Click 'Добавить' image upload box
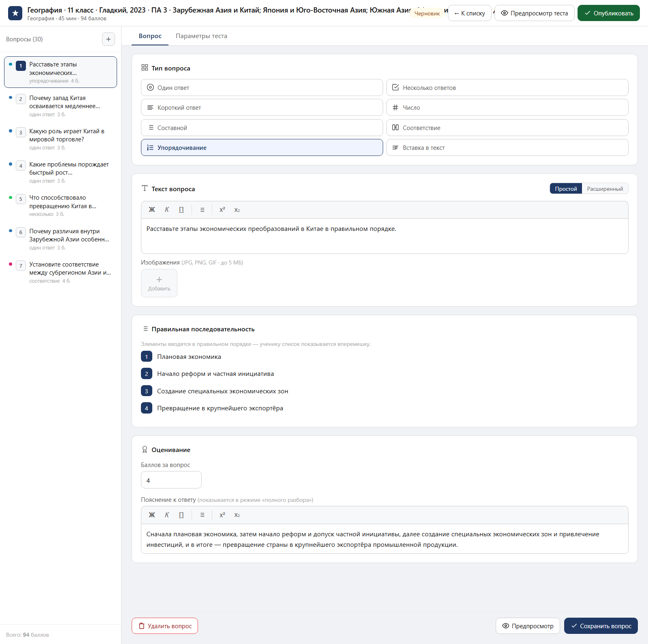This screenshot has width=648, height=644. (x=159, y=283)
